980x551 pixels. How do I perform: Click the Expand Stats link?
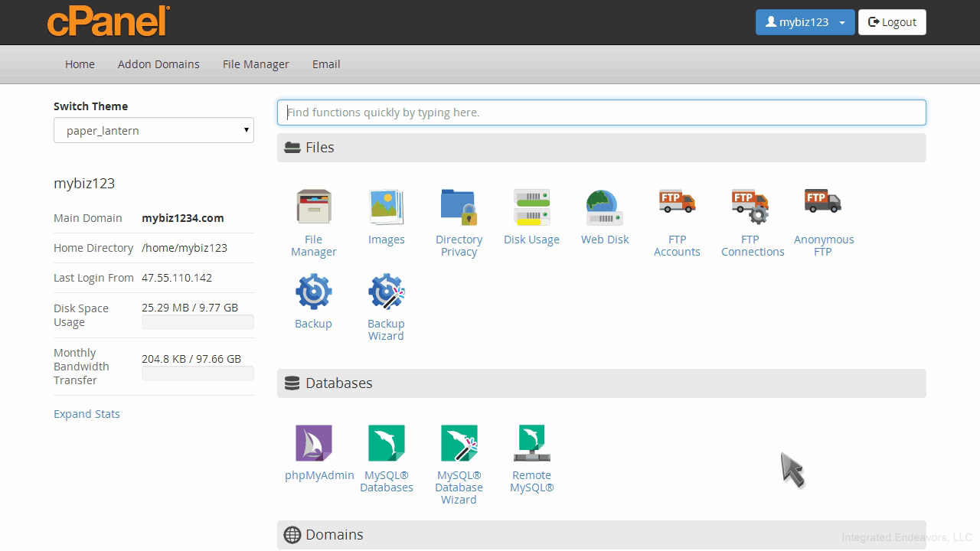point(87,414)
